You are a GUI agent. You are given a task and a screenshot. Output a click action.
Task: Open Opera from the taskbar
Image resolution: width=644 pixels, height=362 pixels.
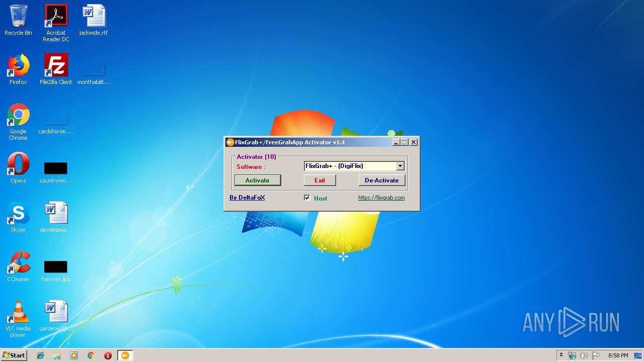click(x=108, y=355)
